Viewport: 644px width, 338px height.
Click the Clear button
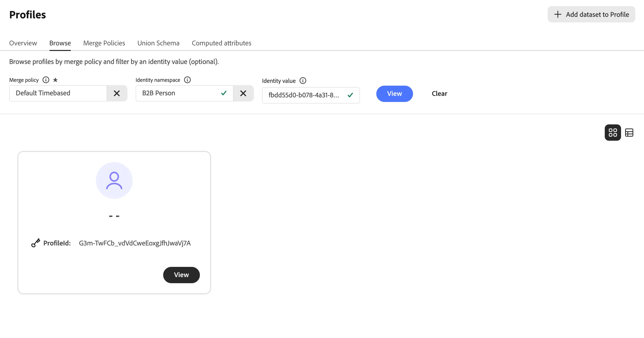(440, 94)
